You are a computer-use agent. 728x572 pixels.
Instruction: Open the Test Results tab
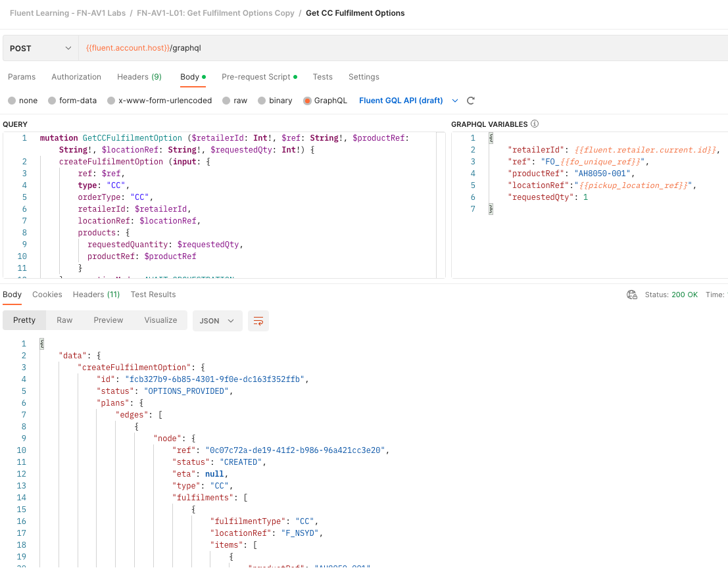point(153,295)
